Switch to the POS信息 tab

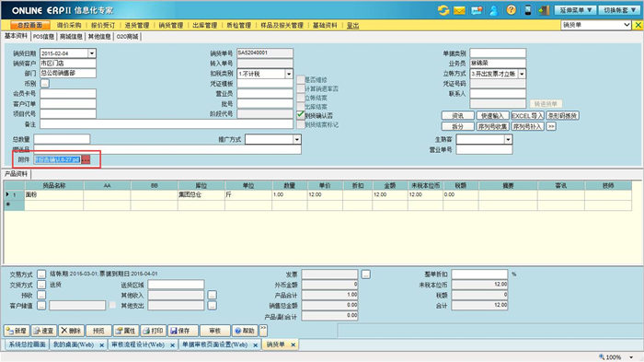coord(43,37)
